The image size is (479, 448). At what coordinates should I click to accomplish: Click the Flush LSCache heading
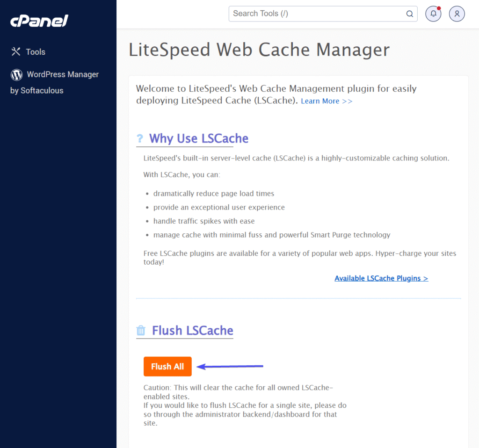tap(192, 331)
